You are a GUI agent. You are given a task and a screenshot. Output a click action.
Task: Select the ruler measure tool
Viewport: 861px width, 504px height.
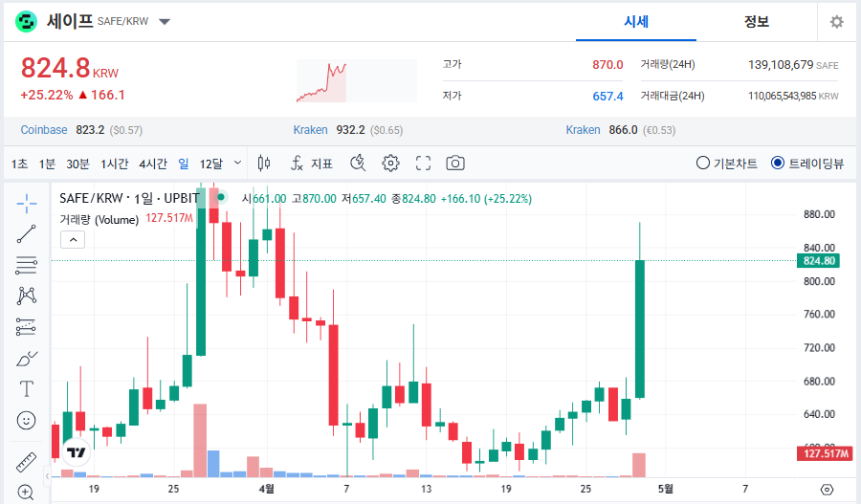(x=27, y=462)
